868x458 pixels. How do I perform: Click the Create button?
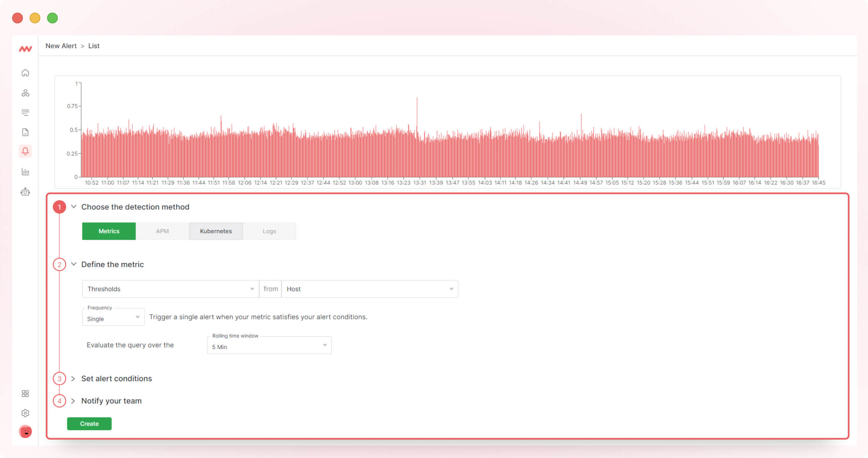pyautogui.click(x=89, y=424)
